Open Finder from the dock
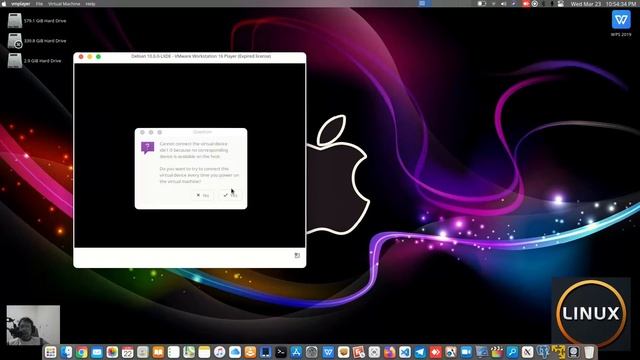Image resolution: width=640 pixels, height=360 pixels. pos(66,352)
